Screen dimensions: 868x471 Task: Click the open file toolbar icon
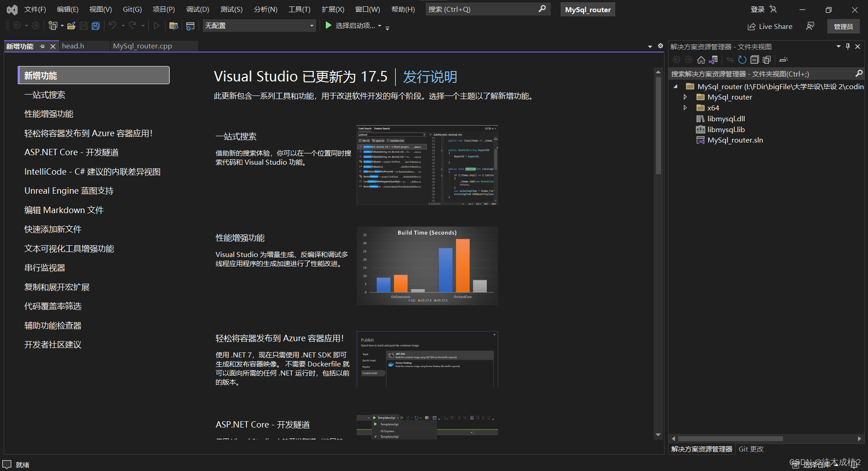pos(71,26)
